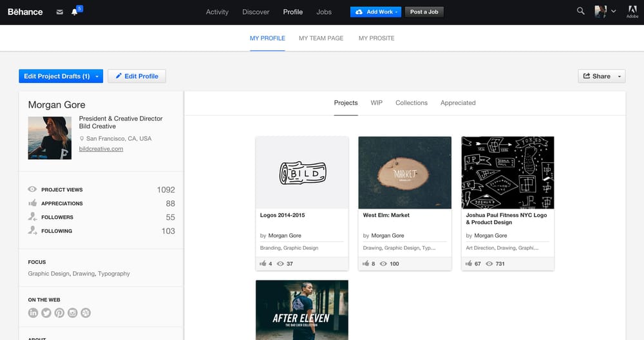The height and width of the screenshot is (340, 644).
Task: Click the Post a Job button
Action: pyautogui.click(x=424, y=12)
